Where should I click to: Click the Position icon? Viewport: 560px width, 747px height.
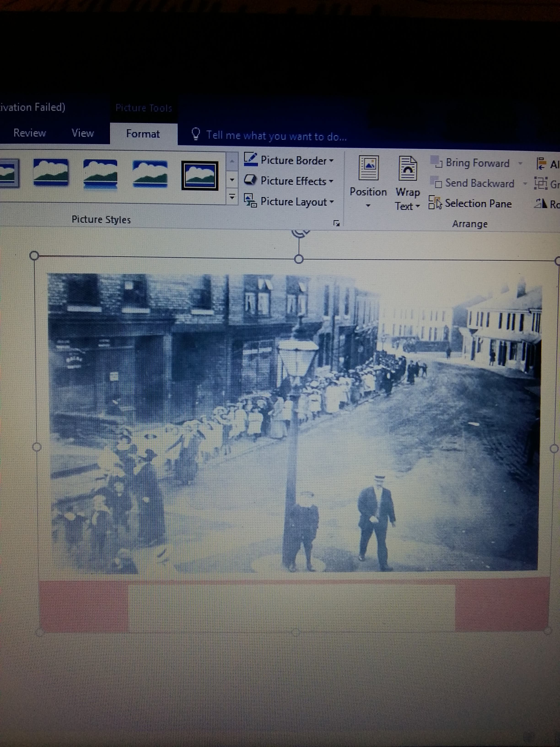pos(368,168)
